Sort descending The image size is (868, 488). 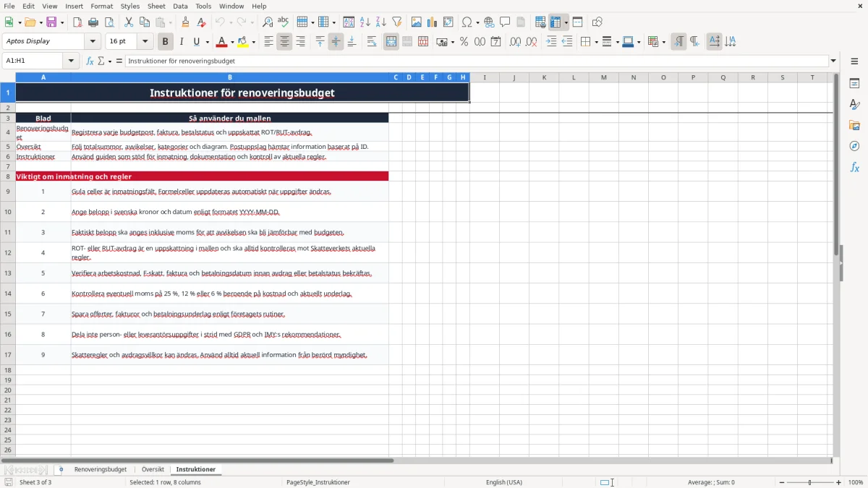point(381,22)
